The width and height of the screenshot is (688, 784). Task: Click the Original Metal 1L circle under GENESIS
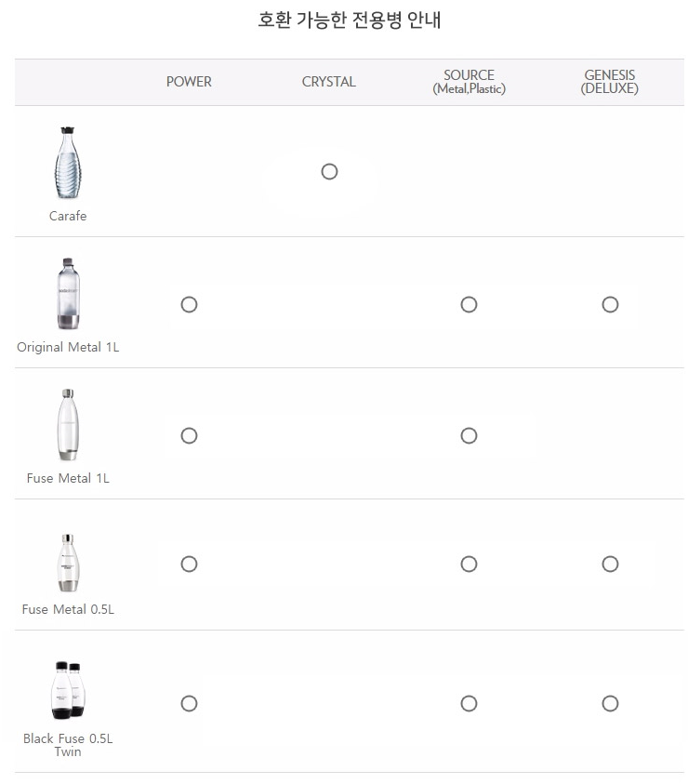click(x=610, y=305)
